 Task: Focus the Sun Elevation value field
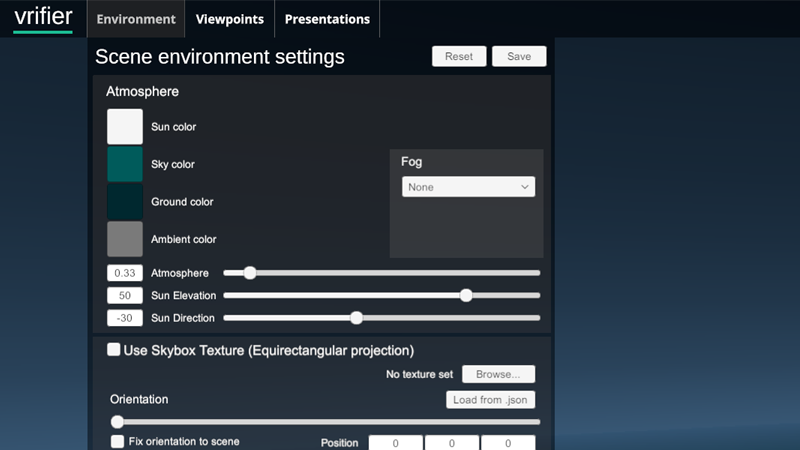(125, 295)
